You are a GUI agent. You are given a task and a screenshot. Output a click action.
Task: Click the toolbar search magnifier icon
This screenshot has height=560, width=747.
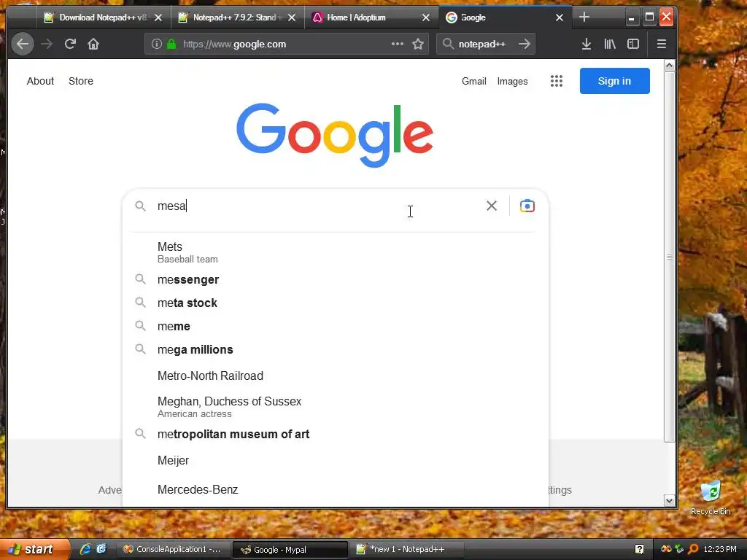[448, 44]
